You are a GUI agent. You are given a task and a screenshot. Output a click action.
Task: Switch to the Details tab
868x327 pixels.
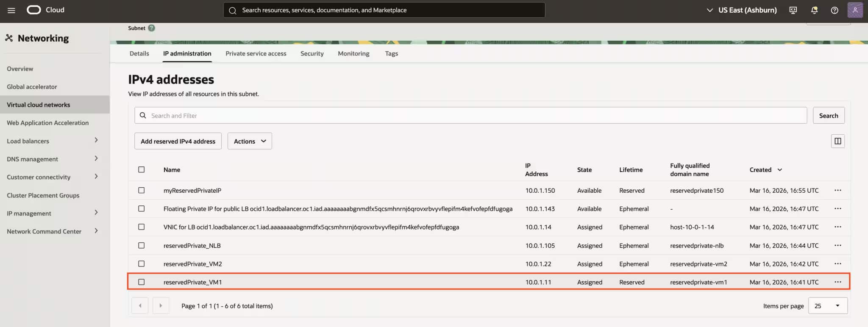point(139,53)
